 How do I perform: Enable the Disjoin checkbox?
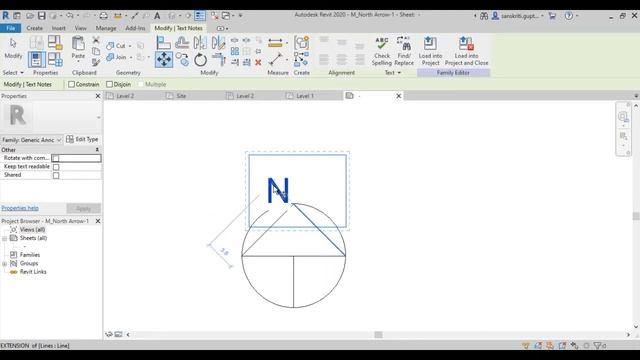[109, 84]
